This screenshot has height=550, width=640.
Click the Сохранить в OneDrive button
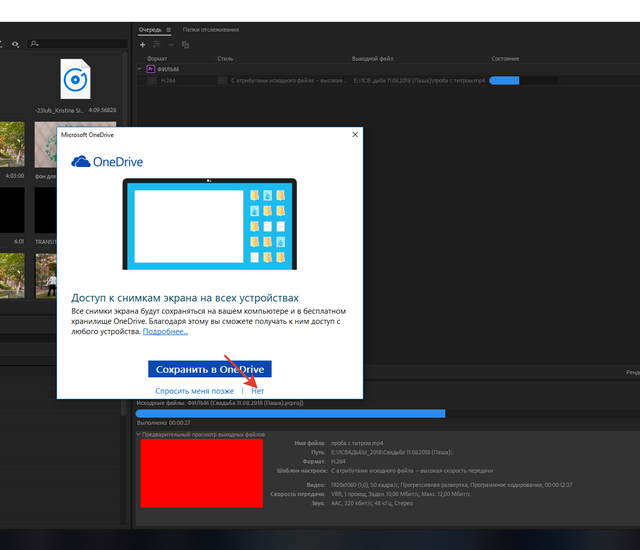pyautogui.click(x=210, y=369)
